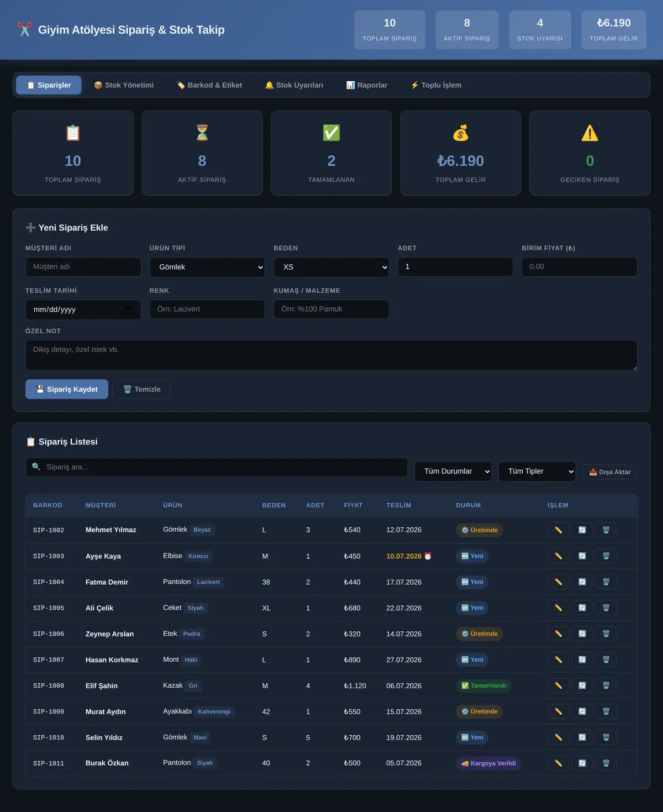Select the Siparişler tab
This screenshot has width=663, height=812.
click(49, 85)
